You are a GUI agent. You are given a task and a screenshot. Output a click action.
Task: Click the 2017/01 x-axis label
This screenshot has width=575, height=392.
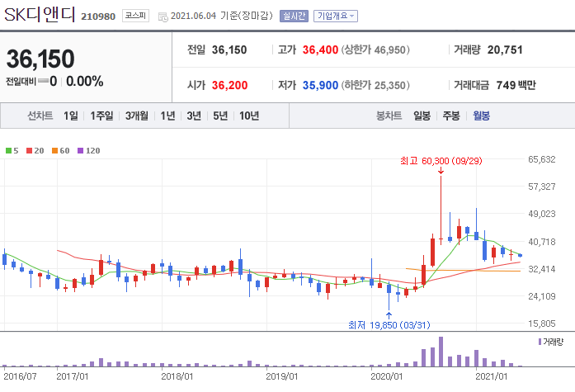coord(73,376)
